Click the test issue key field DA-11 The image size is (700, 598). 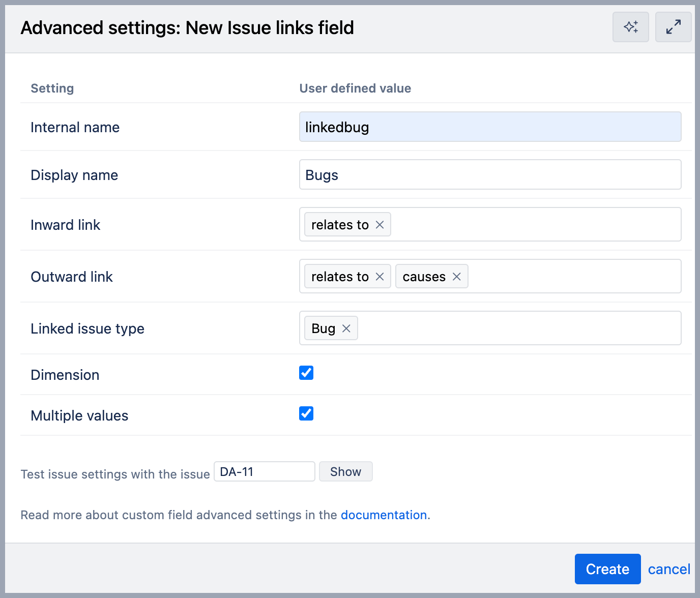coord(264,472)
